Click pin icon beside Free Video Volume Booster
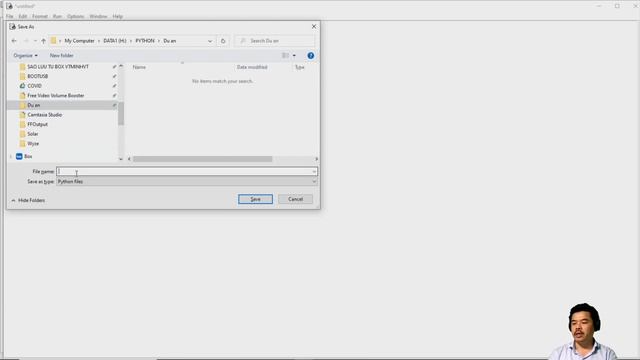The height and width of the screenshot is (360, 640). coord(114,96)
